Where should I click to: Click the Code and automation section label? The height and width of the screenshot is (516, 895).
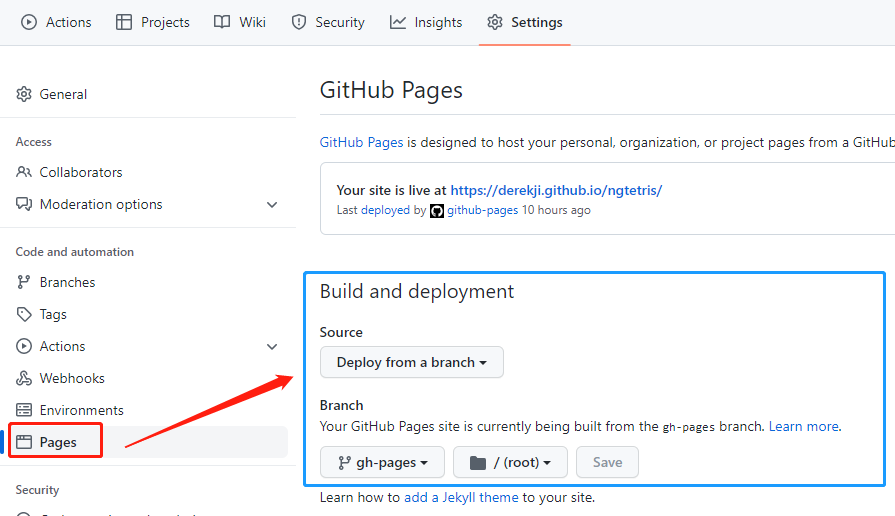[75, 252]
